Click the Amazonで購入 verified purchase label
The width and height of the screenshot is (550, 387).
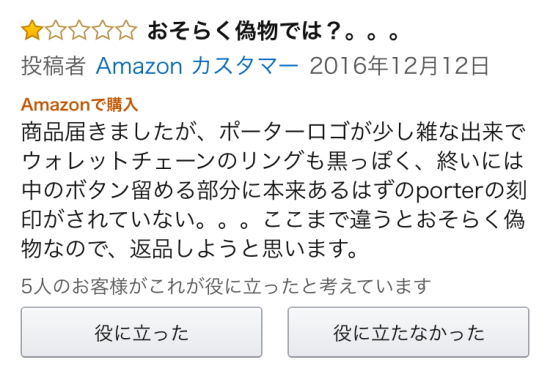tap(79, 105)
